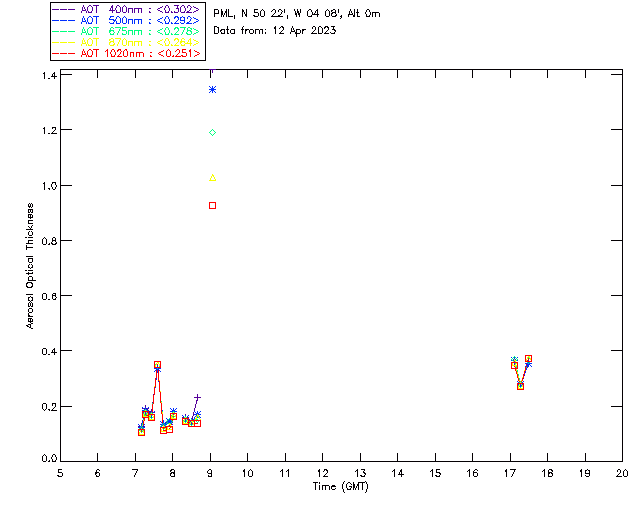Viewport: 640px width, 512px height.
Task: Select the yellow triangle marker near 1.0
Action: point(212,178)
